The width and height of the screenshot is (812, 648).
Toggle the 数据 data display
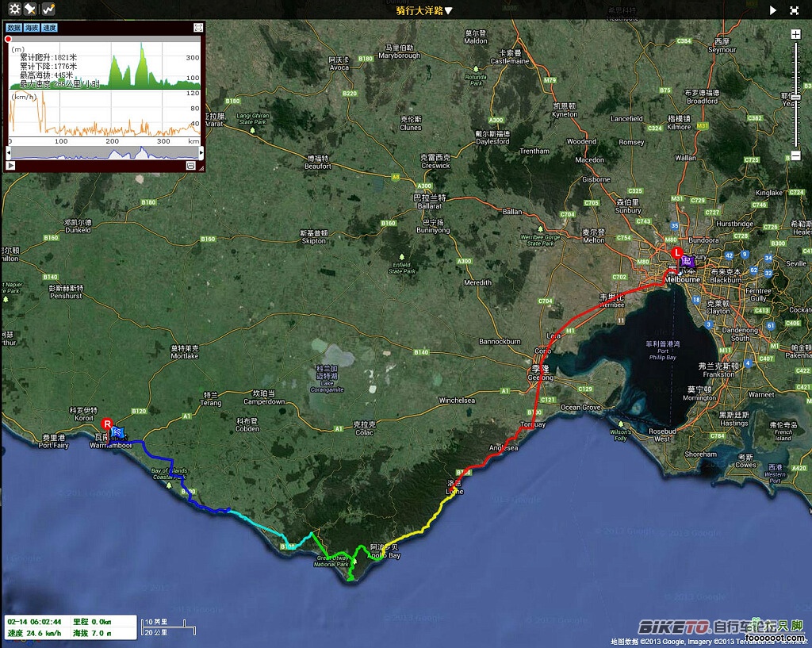click(13, 28)
